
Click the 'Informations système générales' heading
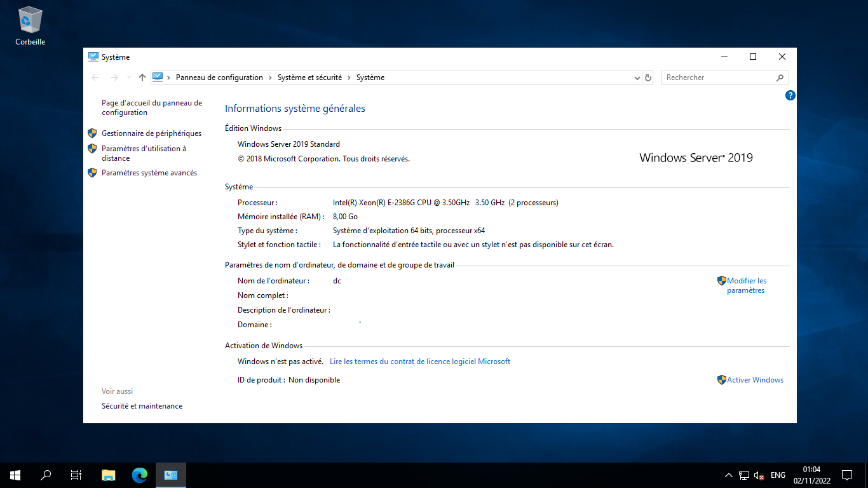[295, 109]
